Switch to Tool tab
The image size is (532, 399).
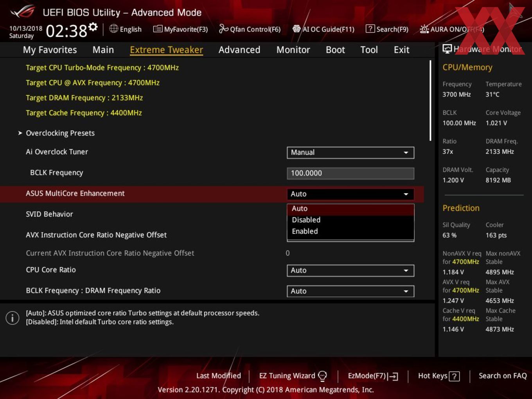[369, 50]
